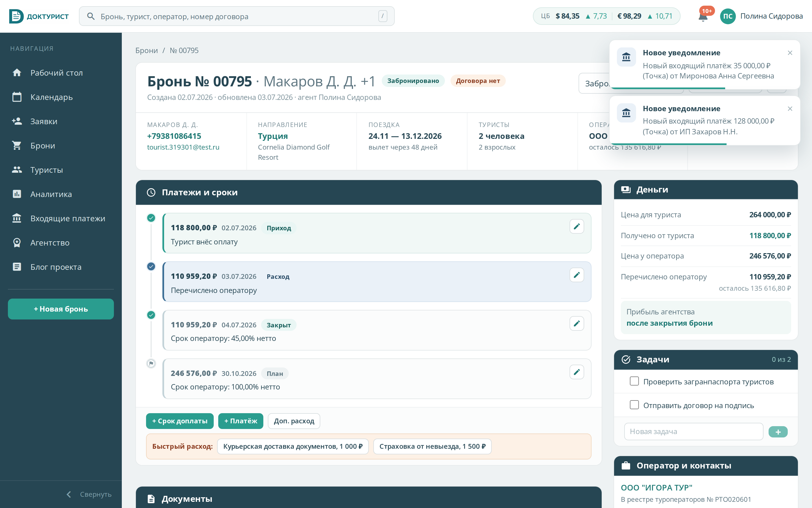Click the Турция destination link

(273, 136)
